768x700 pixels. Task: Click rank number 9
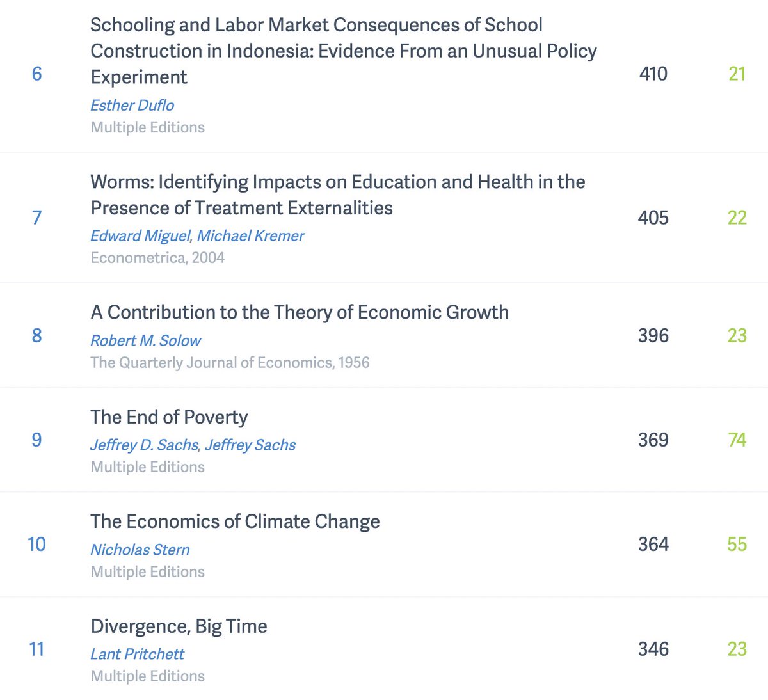[36, 440]
